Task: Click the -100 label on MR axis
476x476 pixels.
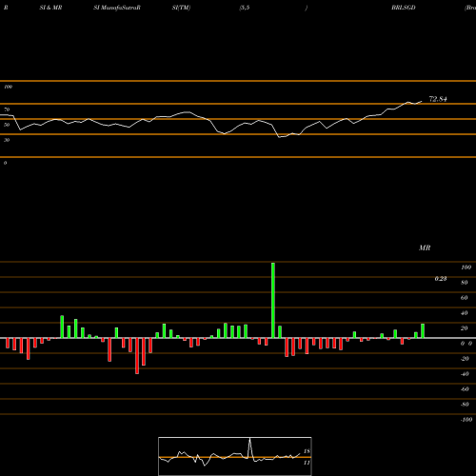Action: (x=466, y=420)
